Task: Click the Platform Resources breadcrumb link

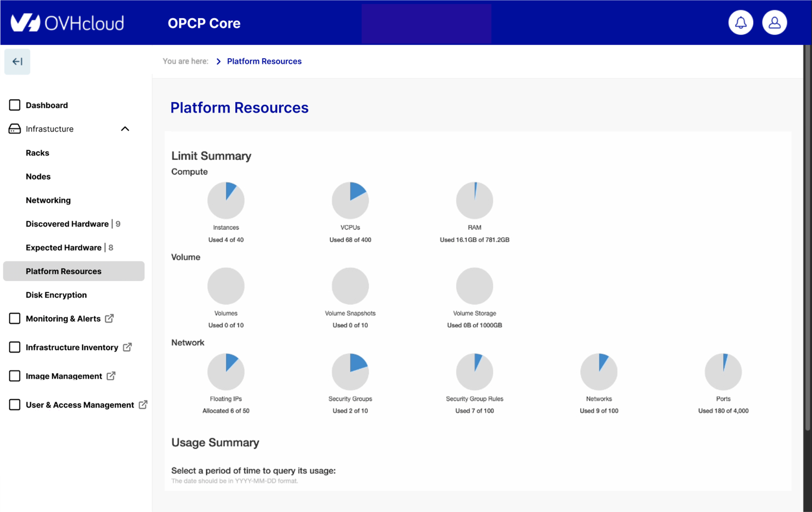Action: tap(264, 61)
